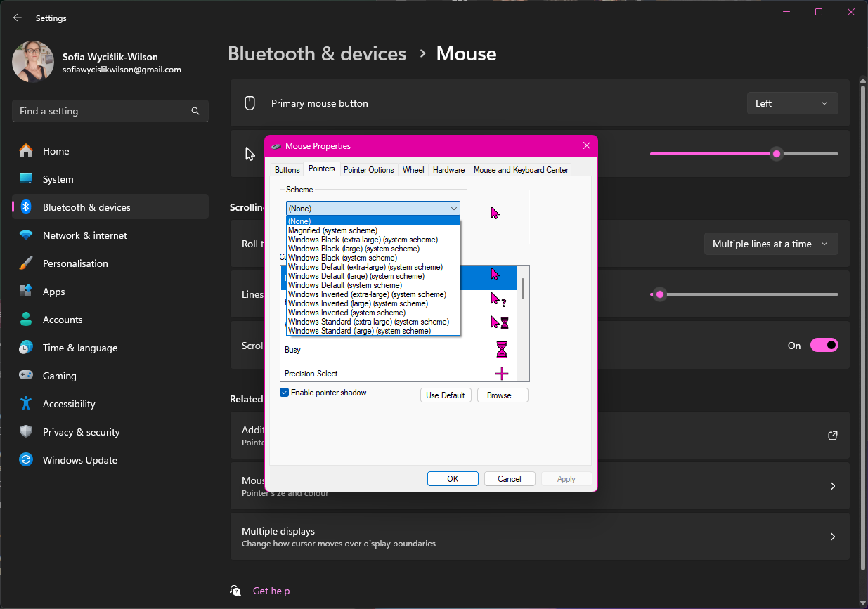
Task: Choose Windows Standard (extra-large) scheme
Action: (373, 322)
